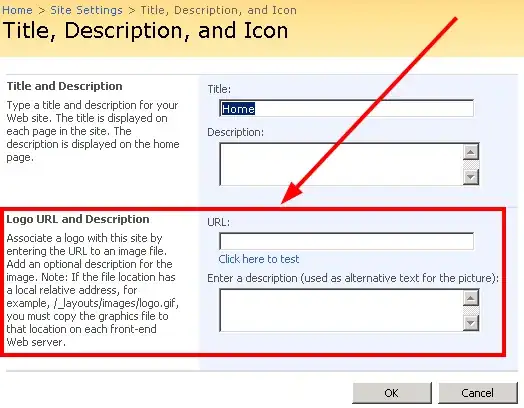Click the 'Title, Description, and Icon' page heading
This screenshot has height=408, width=524.
tap(145, 31)
